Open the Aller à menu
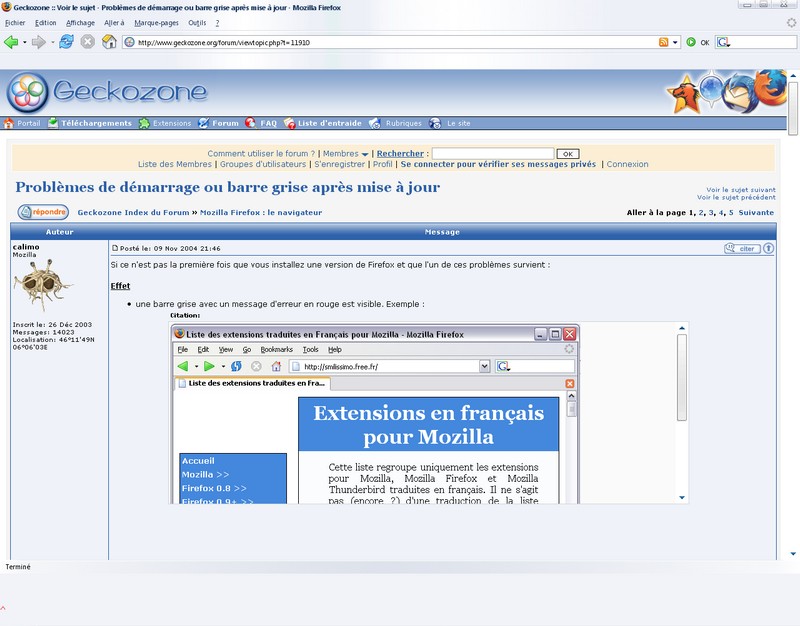The width and height of the screenshot is (800, 626). pyautogui.click(x=114, y=23)
